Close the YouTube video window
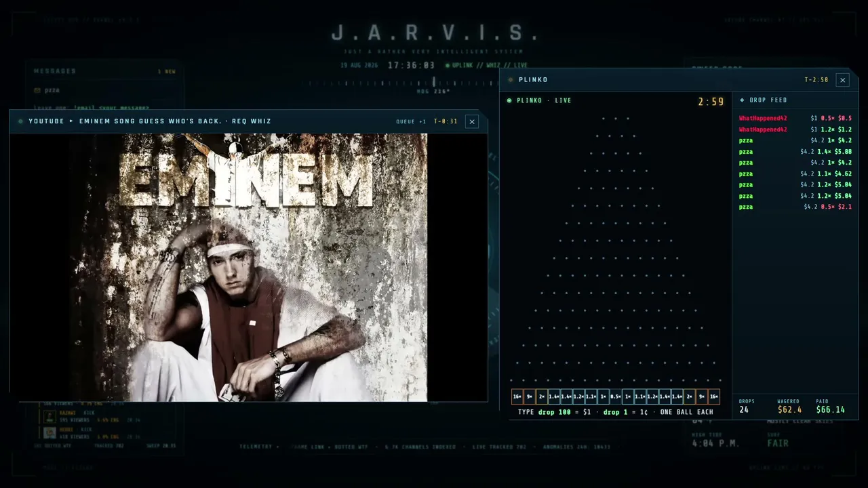This screenshot has width=868, height=488. pos(472,121)
